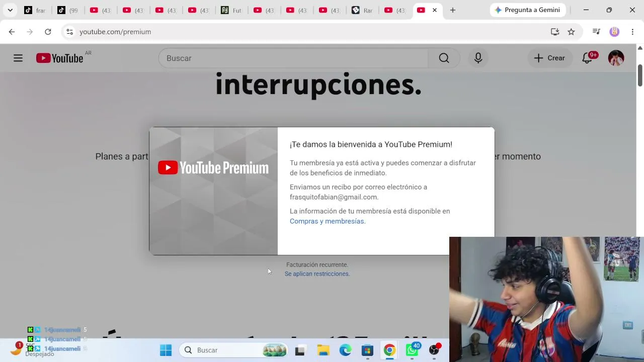Launch Microsoft Edge from the taskbar
644x362 pixels.
coord(345,350)
